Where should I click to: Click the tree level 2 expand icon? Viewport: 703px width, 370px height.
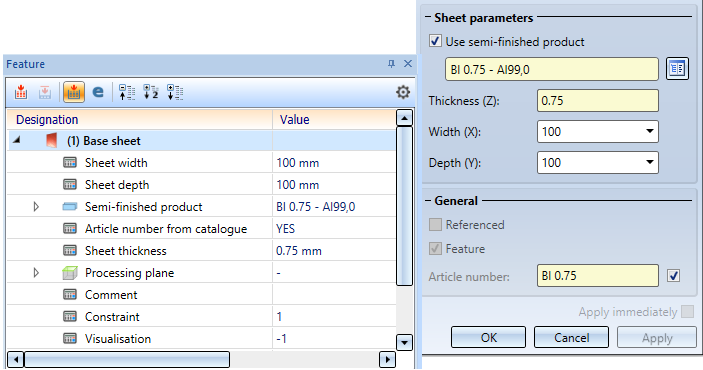click(151, 92)
